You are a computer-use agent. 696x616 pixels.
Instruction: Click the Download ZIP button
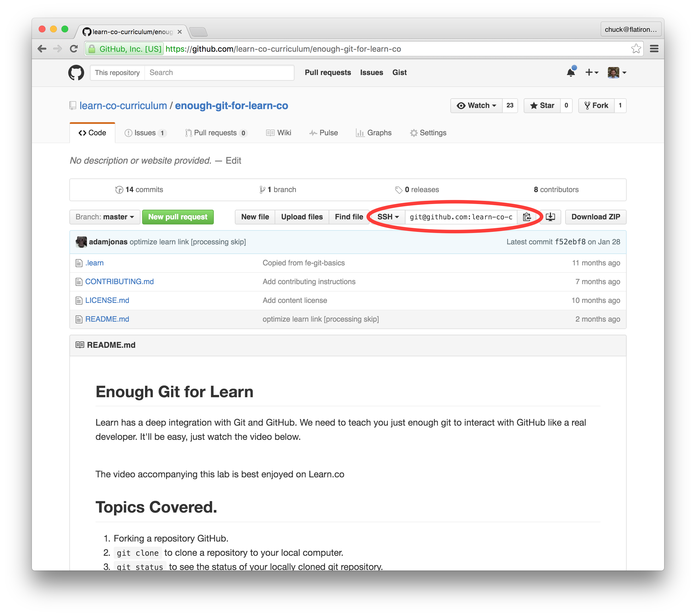pos(595,217)
